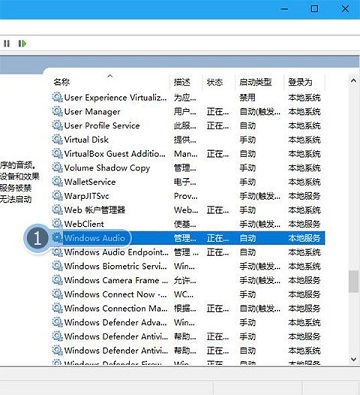This screenshot has height=395, width=360.
Task: Click the scrollbar down arrow
Action: (353, 359)
